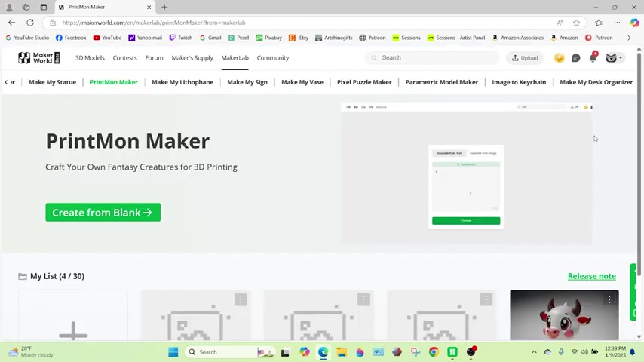
Task: Open File Explorer from taskbar
Action: (x=342, y=352)
